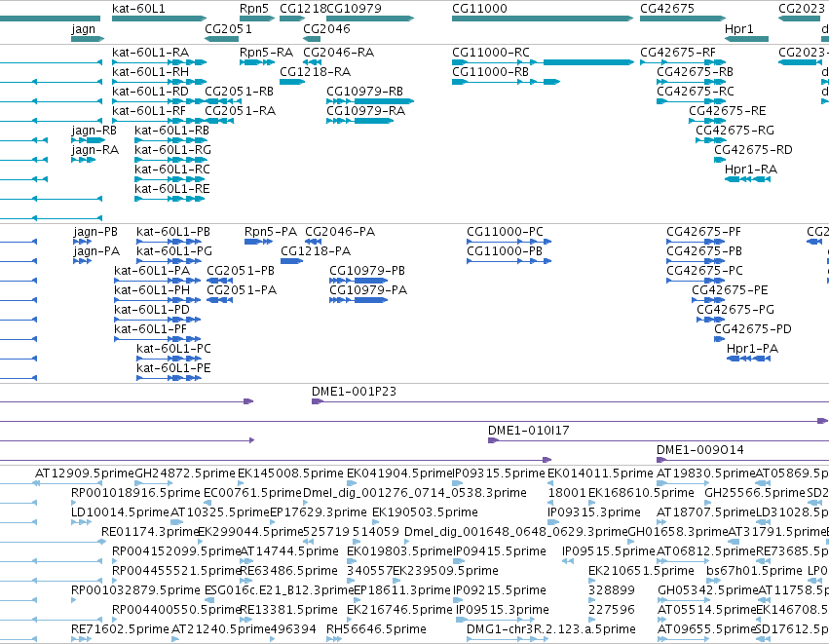
Task: Select the DME1-009O14 clone feature
Action: point(743,460)
